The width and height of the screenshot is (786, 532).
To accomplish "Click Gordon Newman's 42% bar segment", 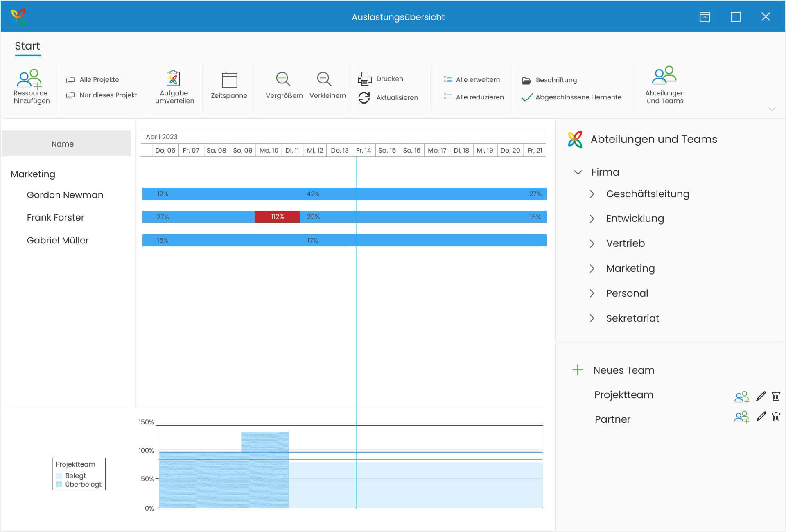I will pyautogui.click(x=313, y=194).
